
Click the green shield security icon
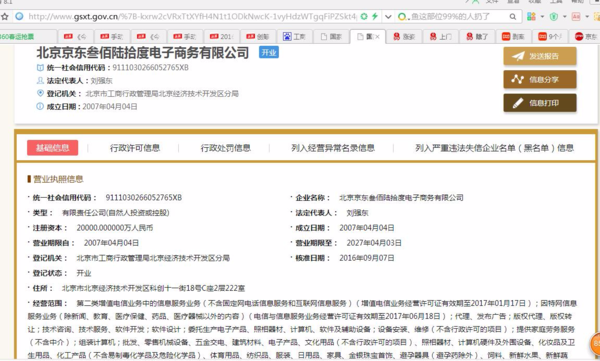tap(553, 16)
